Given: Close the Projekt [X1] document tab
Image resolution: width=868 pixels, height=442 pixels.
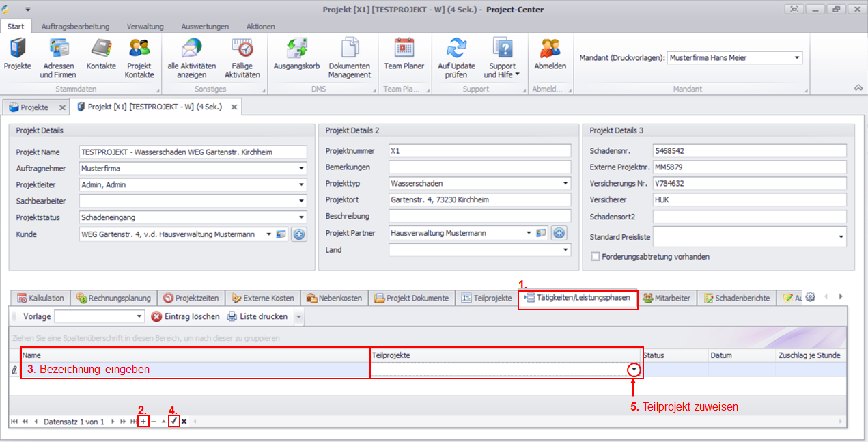Looking at the screenshot, I should (234, 107).
